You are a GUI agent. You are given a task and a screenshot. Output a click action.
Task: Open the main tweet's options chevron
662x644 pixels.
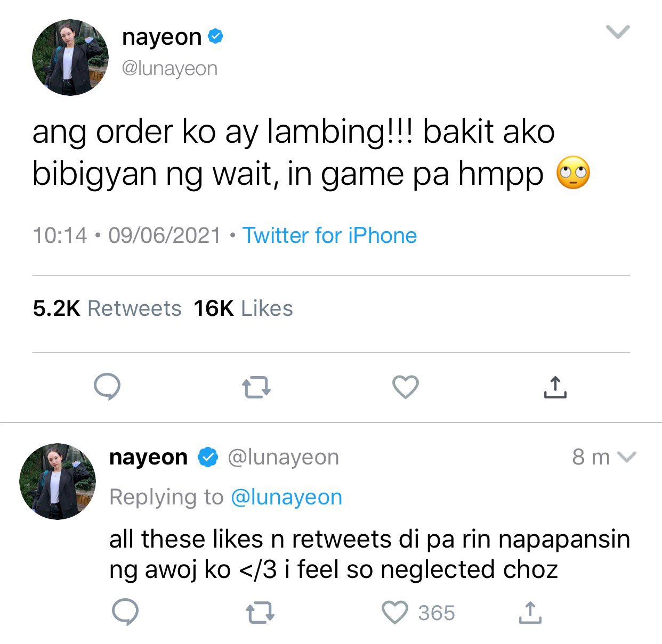[x=618, y=32]
